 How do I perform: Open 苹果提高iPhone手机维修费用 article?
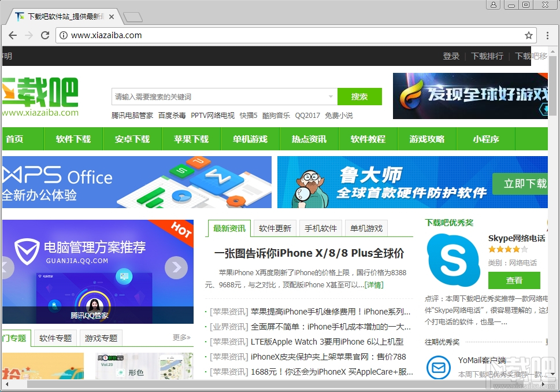tap(331, 312)
